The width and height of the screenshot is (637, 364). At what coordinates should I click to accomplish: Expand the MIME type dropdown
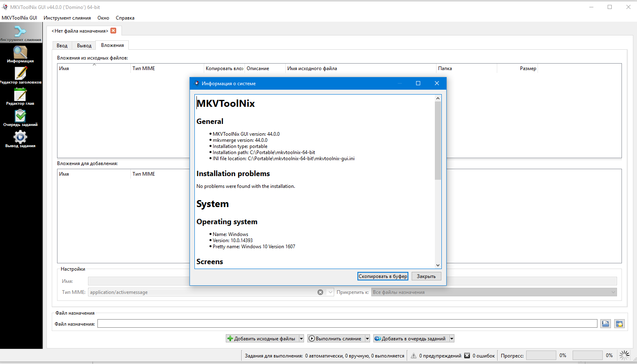[330, 292]
